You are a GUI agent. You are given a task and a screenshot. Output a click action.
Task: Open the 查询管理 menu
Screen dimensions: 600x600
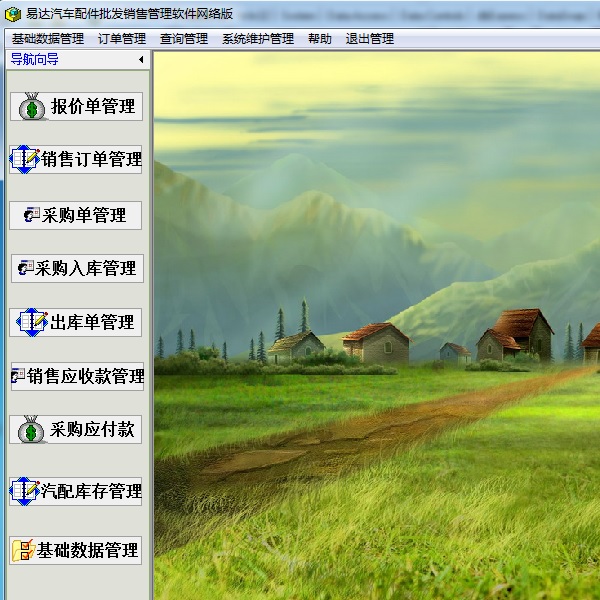coord(184,39)
